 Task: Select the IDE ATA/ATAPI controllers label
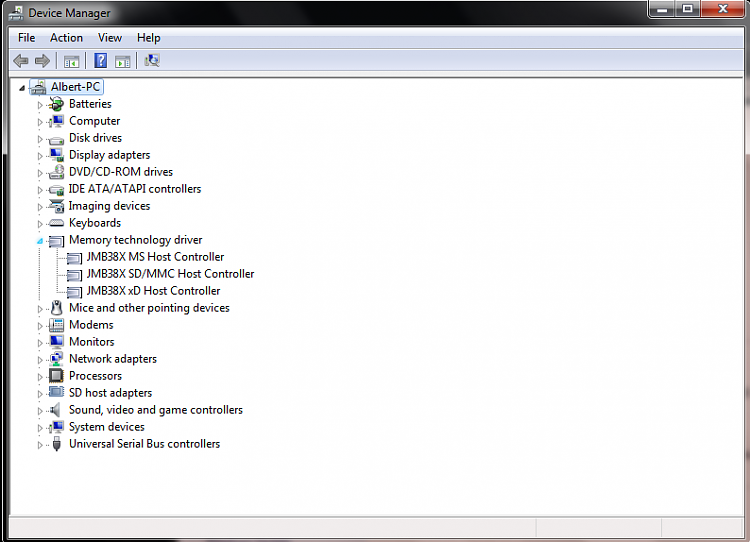(135, 189)
